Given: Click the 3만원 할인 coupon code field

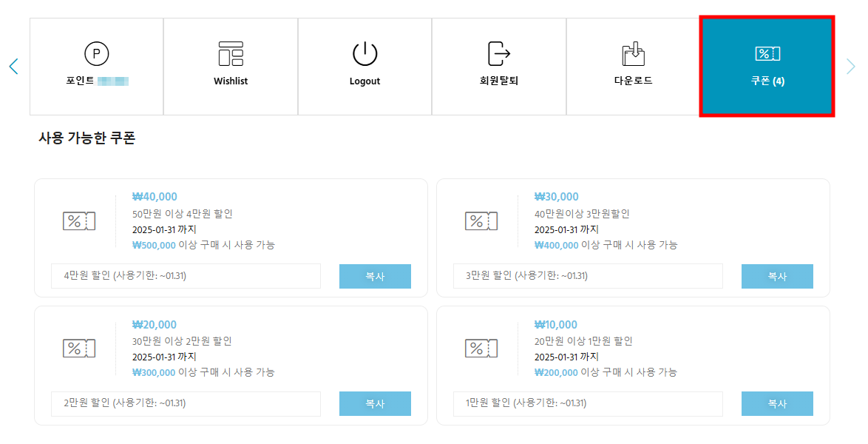Looking at the screenshot, I should coord(588,276).
